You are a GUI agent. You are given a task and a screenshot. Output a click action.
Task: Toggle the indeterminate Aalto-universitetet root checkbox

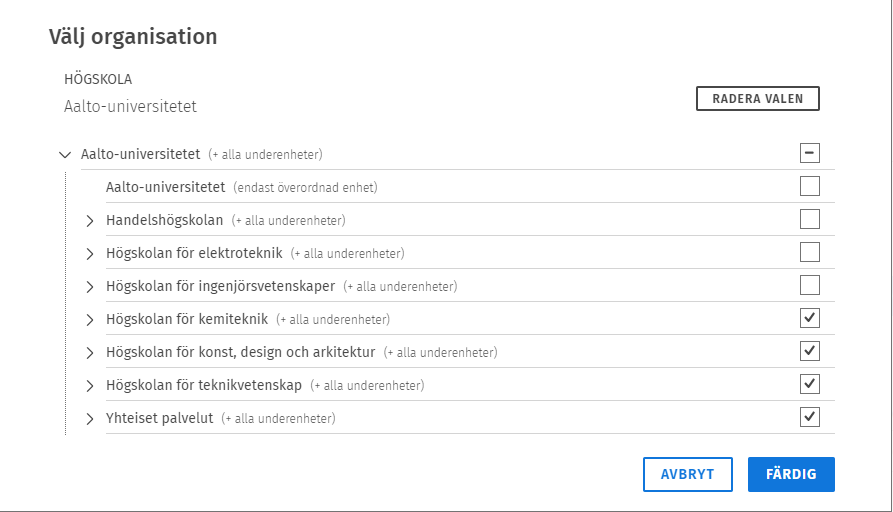click(x=810, y=153)
